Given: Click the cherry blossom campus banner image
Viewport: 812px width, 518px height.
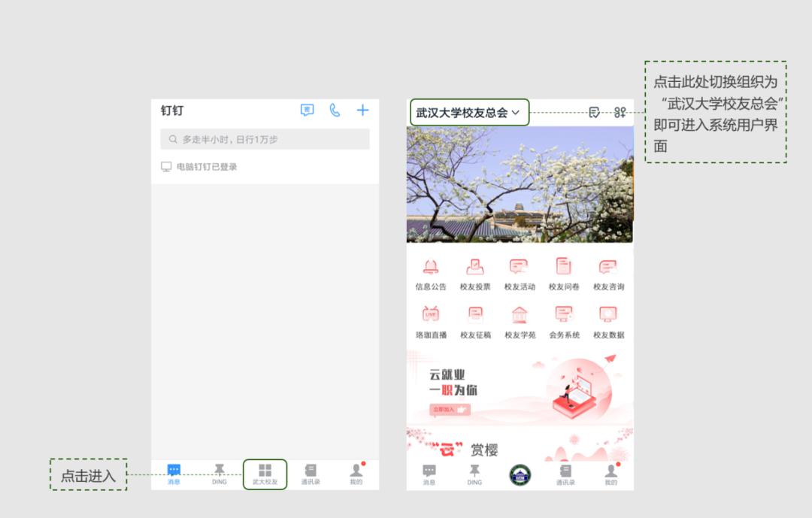Looking at the screenshot, I should tap(520, 184).
